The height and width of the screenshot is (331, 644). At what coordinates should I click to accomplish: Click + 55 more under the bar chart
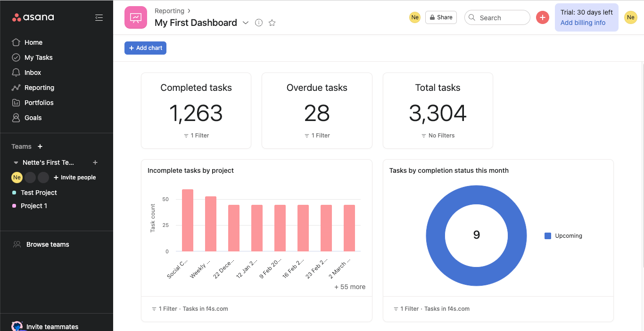click(350, 287)
